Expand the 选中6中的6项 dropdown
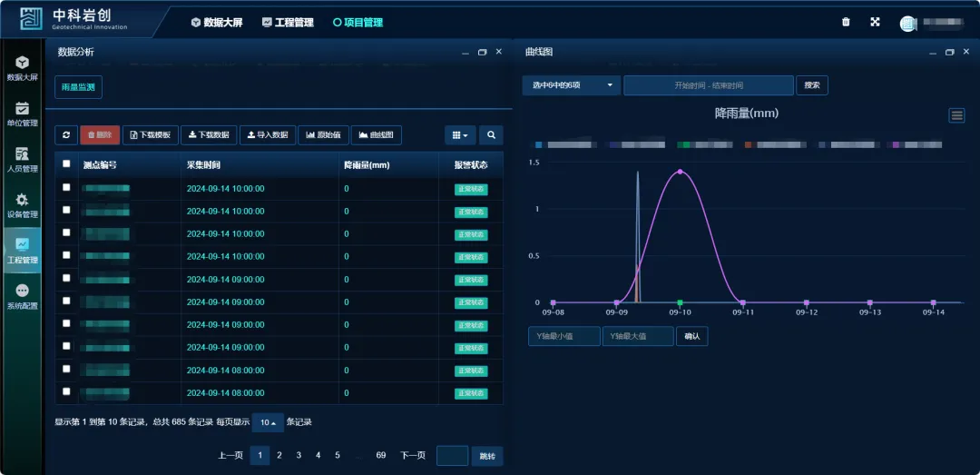The image size is (980, 475). 572,85
